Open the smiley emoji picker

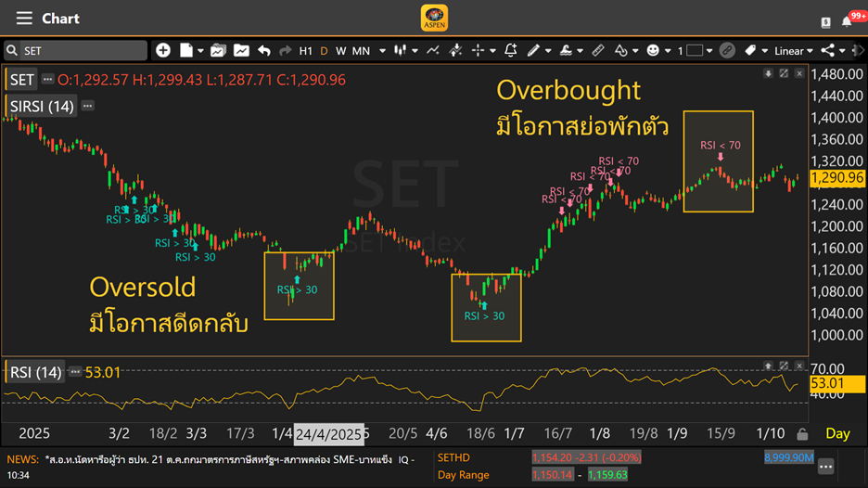click(653, 51)
